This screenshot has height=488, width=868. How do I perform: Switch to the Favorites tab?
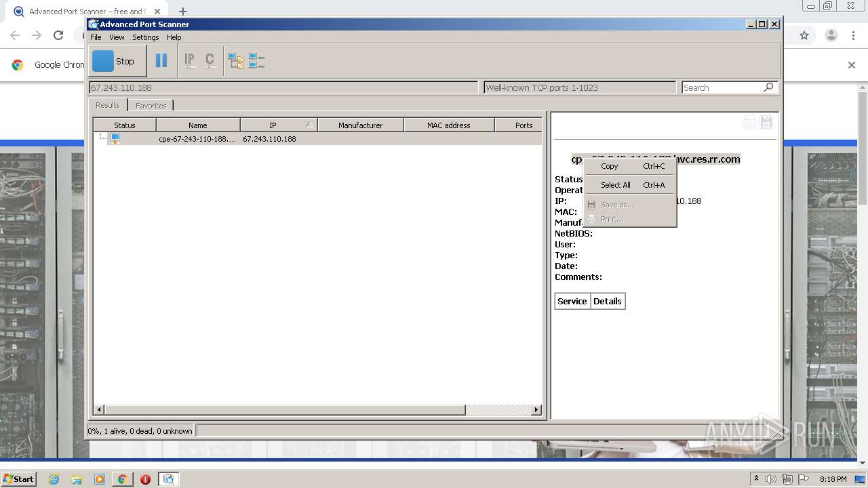click(151, 106)
